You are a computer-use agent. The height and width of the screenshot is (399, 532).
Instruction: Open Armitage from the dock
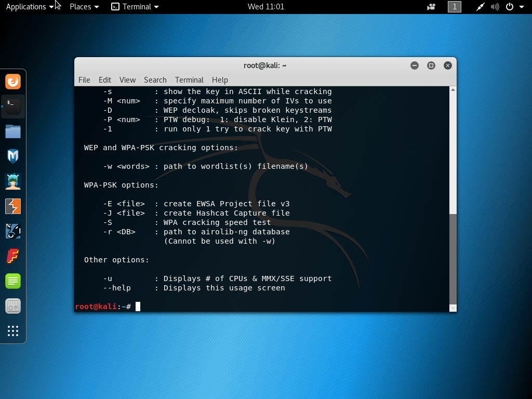coord(13,181)
